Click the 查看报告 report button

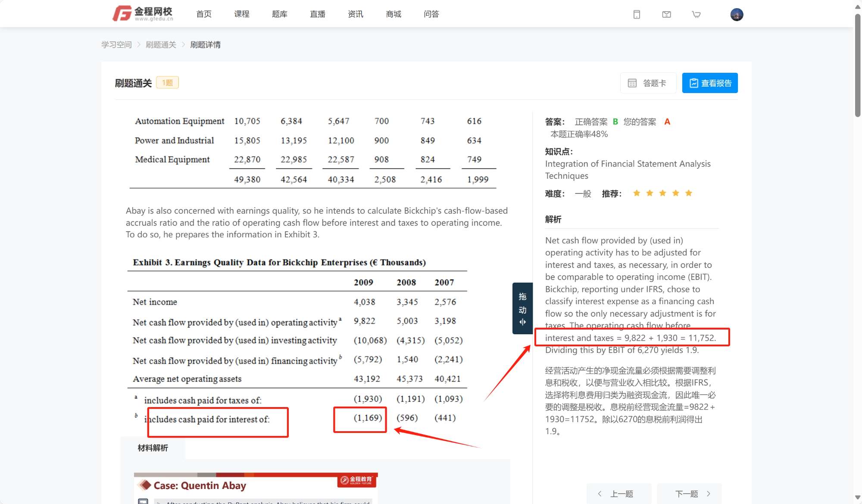click(710, 83)
